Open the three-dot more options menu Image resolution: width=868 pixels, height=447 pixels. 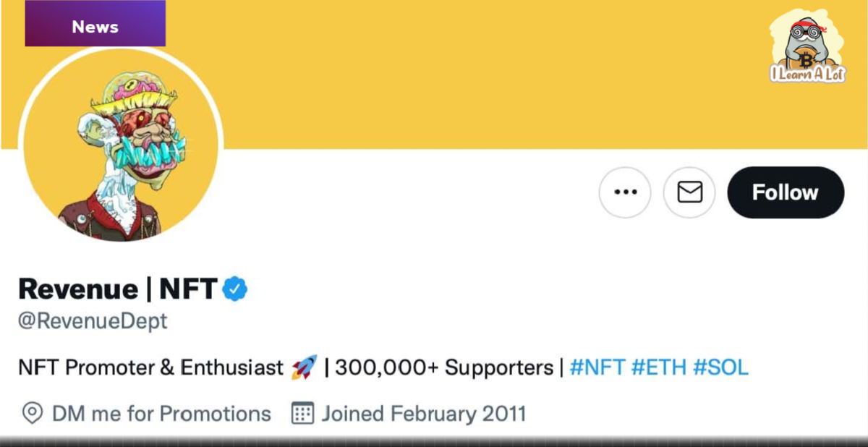[x=625, y=192]
